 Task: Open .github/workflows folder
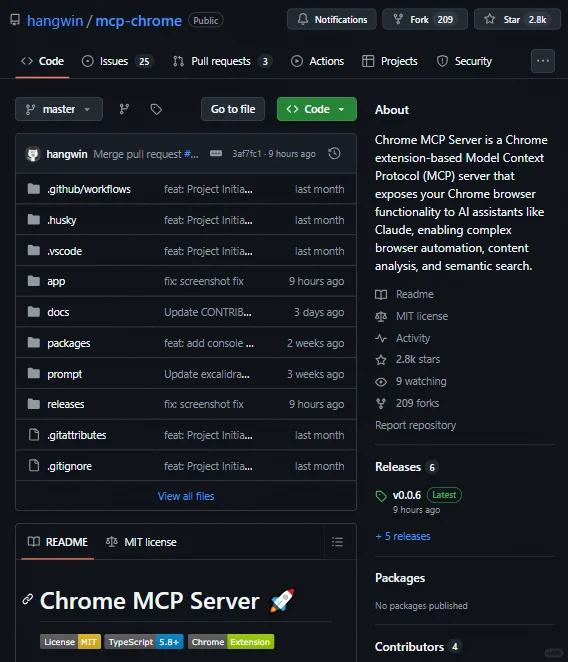click(x=89, y=189)
